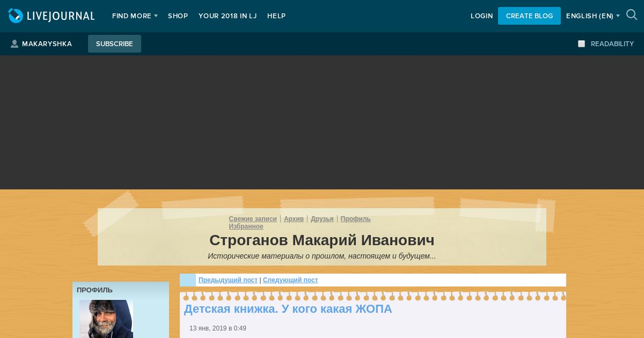Go to Следующий пост
Image resolution: width=644 pixels, height=338 pixels.
click(x=290, y=280)
